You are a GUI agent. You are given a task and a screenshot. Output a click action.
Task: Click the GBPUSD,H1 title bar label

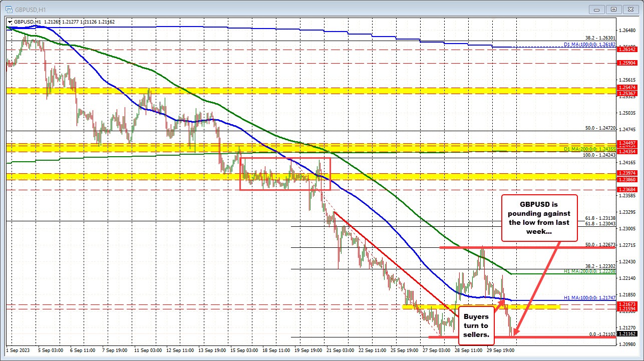click(30, 9)
